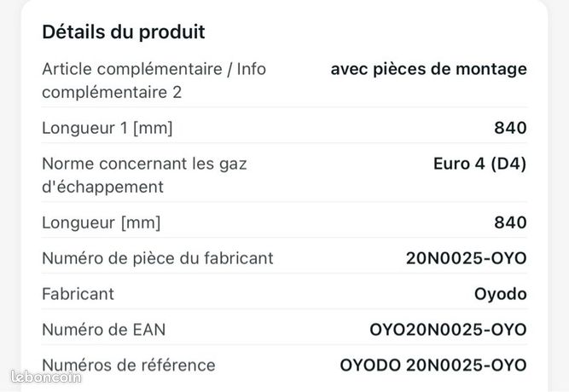The width and height of the screenshot is (569, 392).
Task: Click the Longueur 1 [mm] label
Action: pyautogui.click(x=107, y=128)
